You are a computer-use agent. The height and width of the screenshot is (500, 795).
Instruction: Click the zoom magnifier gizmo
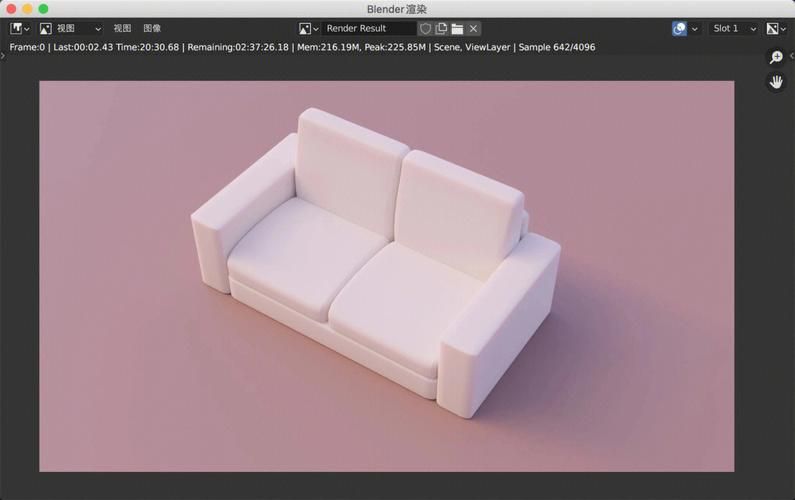click(776, 57)
